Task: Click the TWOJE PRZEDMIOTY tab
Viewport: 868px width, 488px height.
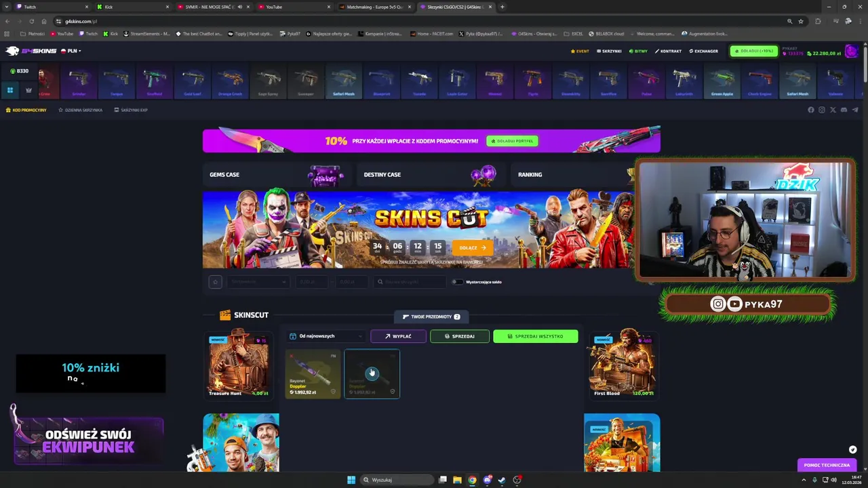Action: point(431,317)
